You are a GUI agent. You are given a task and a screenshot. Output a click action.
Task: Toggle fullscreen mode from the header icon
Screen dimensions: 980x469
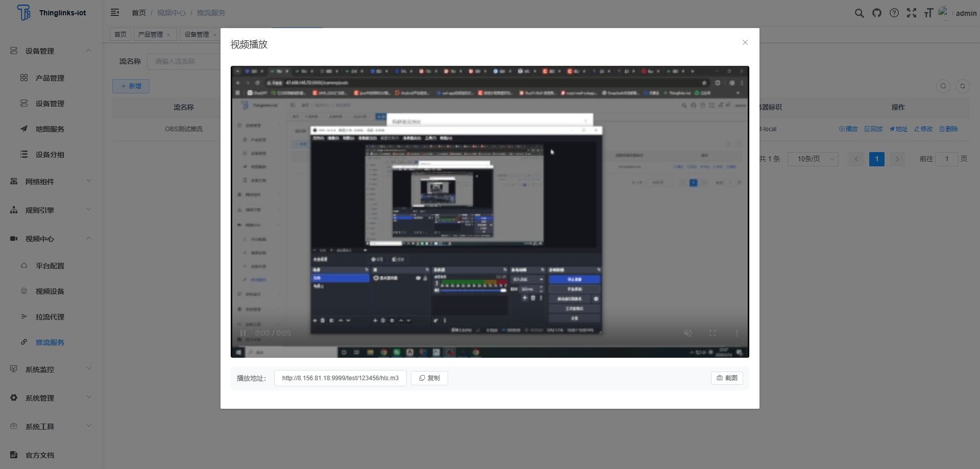coord(912,13)
